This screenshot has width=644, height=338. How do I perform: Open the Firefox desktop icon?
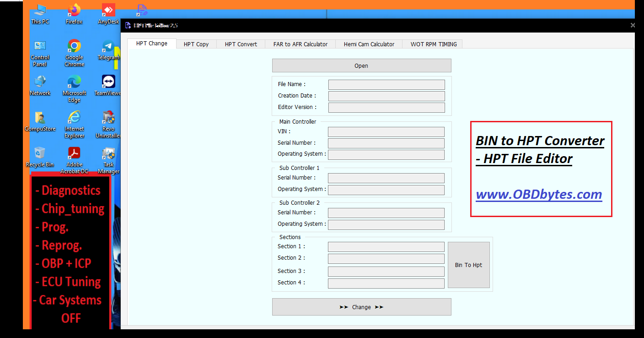74,13
